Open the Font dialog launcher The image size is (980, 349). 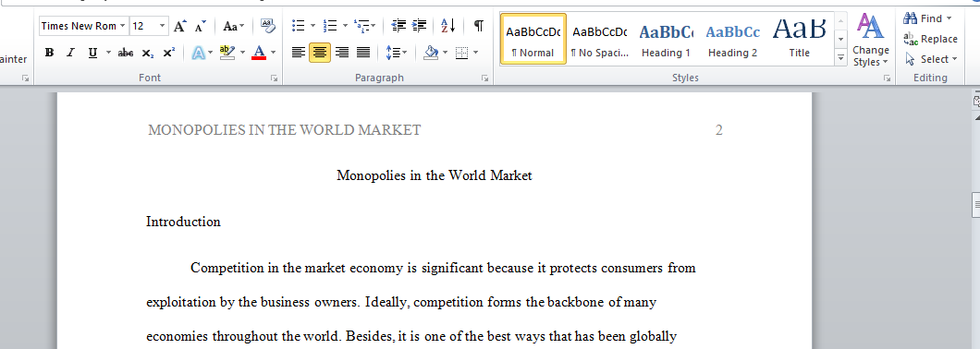[274, 78]
